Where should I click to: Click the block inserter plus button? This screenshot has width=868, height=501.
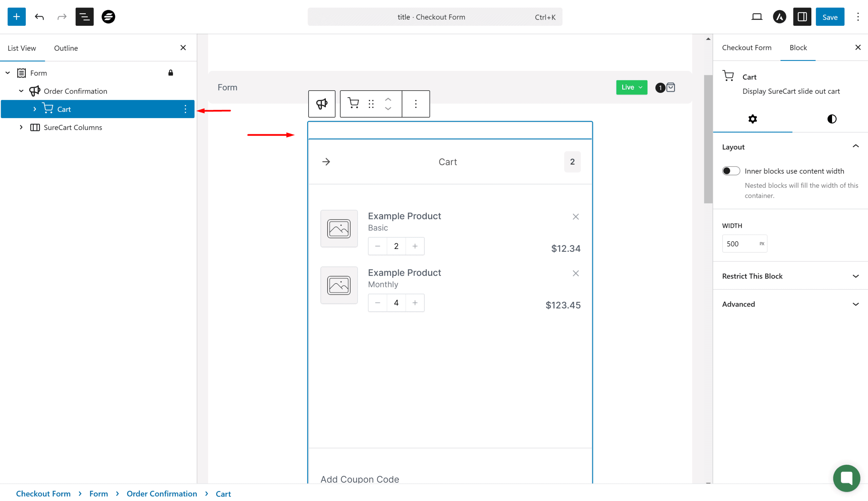17,17
